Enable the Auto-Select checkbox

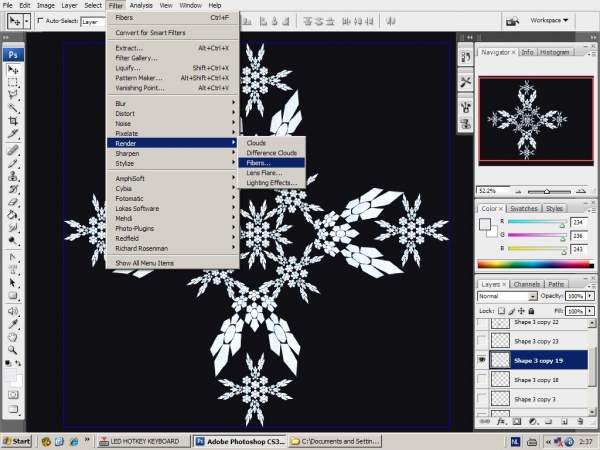(x=40, y=21)
